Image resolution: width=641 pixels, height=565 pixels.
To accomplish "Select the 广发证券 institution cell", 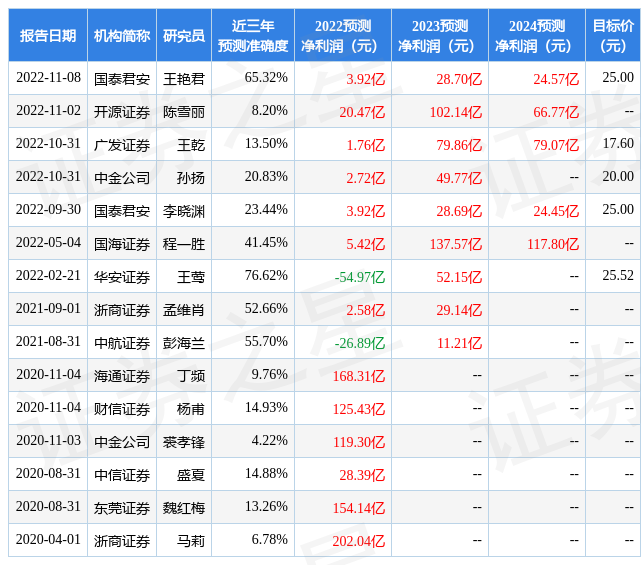I will (x=122, y=145).
